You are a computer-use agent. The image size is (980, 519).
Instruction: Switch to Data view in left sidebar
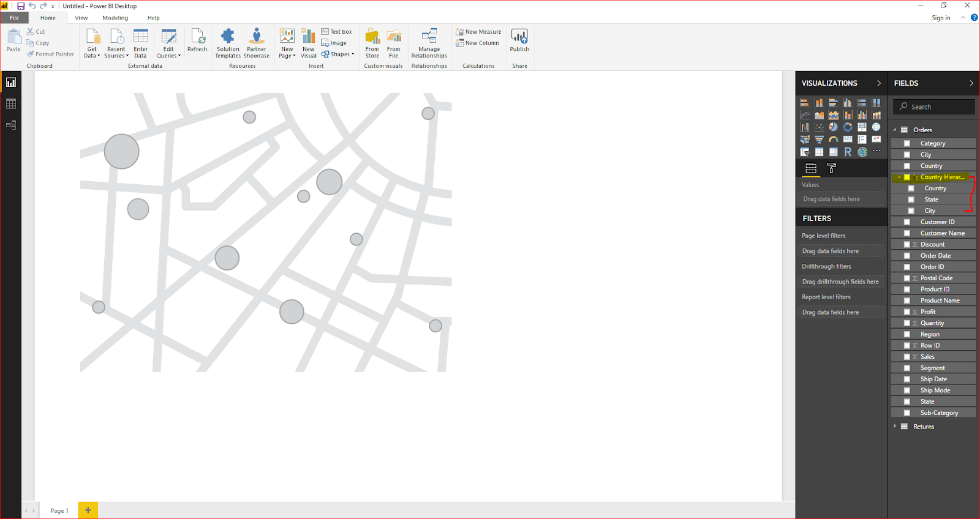[x=10, y=104]
